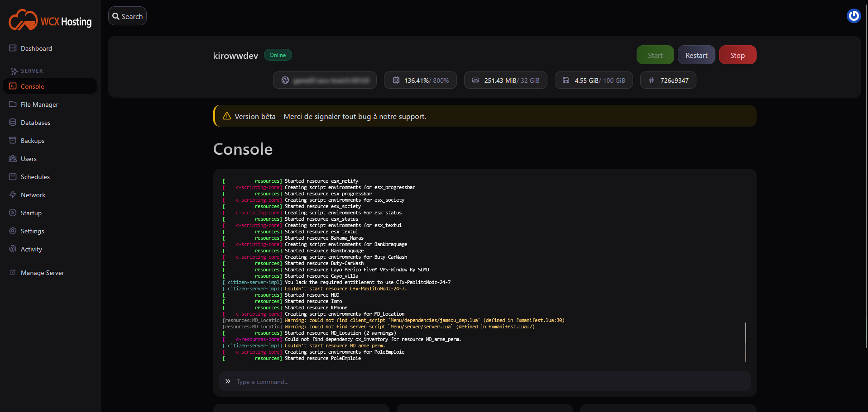The image size is (868, 412).
Task: Click the File Manager folder icon
Action: [x=13, y=104]
